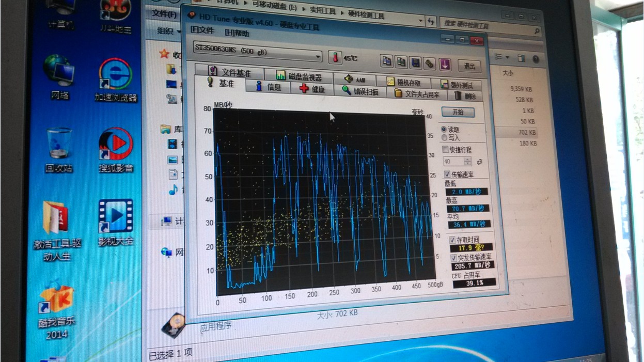
Task: Expand 组织 organize menu in Explorer
Action: pos(168,31)
